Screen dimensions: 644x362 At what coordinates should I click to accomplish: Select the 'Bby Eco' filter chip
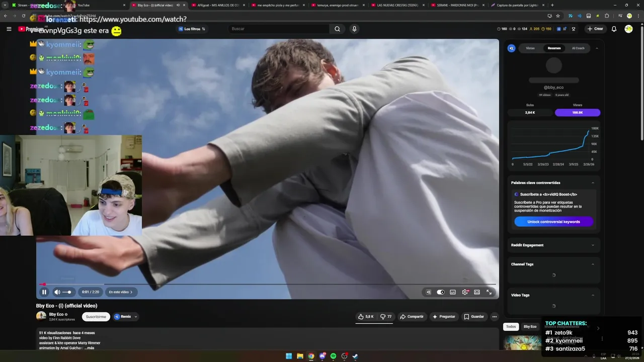(530, 327)
